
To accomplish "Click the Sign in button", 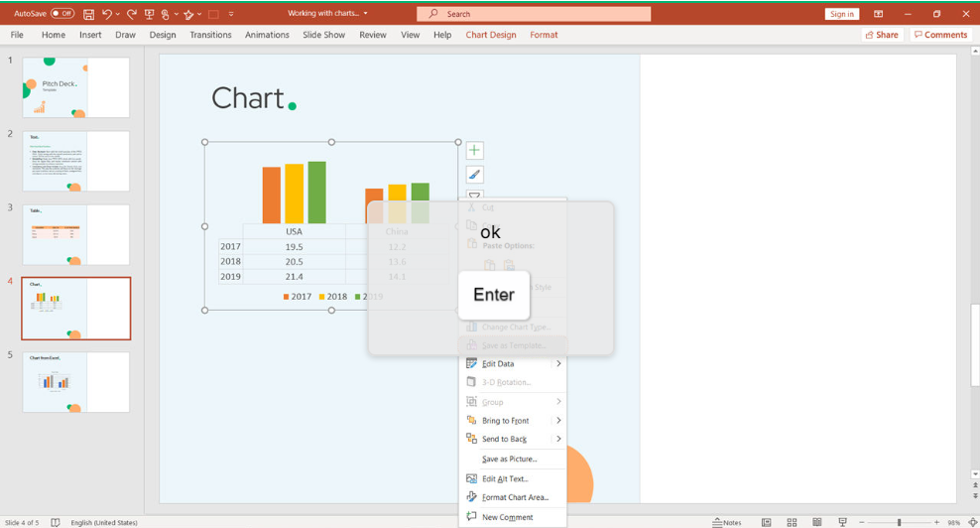I will pos(842,14).
